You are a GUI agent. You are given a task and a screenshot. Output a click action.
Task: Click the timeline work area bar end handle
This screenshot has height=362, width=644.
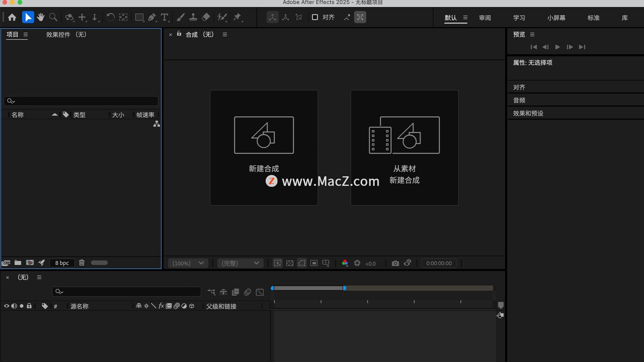coord(344,288)
